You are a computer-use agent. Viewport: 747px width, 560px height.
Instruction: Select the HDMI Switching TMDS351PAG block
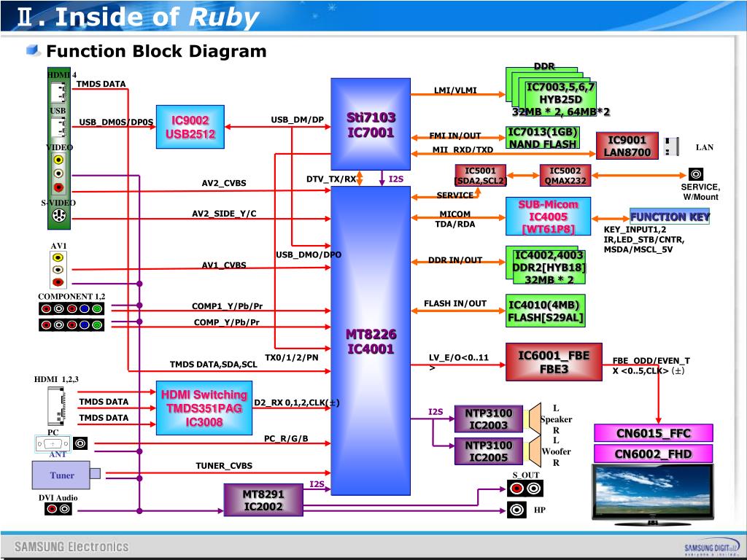[x=204, y=408]
